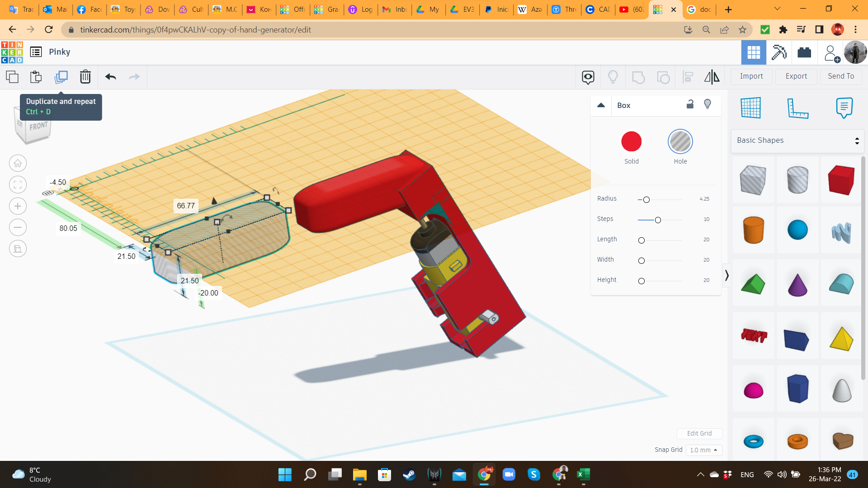This screenshot has width=868, height=488.
Task: Select the Workplane tool
Action: tap(750, 108)
